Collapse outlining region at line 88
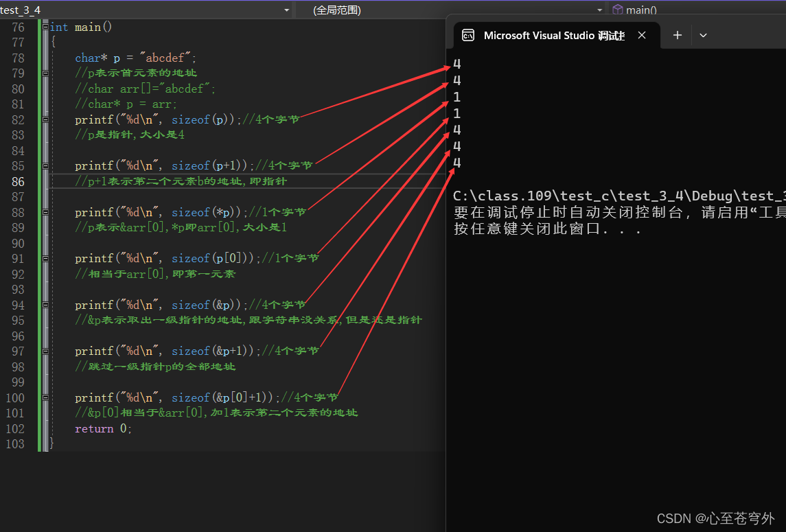This screenshot has height=532, width=786. point(45,213)
